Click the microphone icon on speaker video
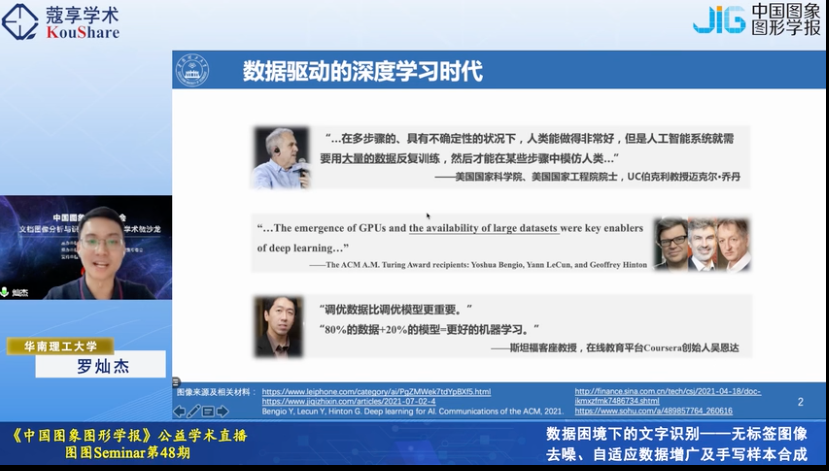The width and height of the screenshot is (829, 471). point(5,292)
